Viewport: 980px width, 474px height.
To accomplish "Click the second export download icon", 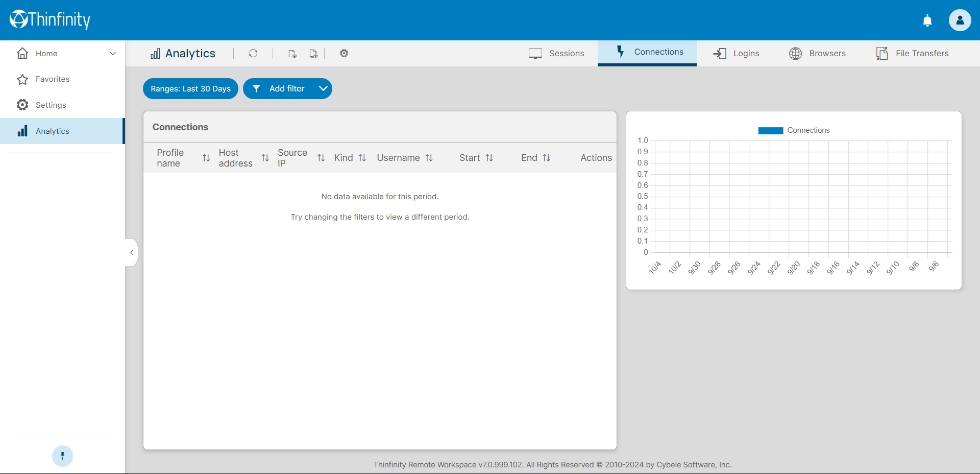I will pyautogui.click(x=313, y=54).
